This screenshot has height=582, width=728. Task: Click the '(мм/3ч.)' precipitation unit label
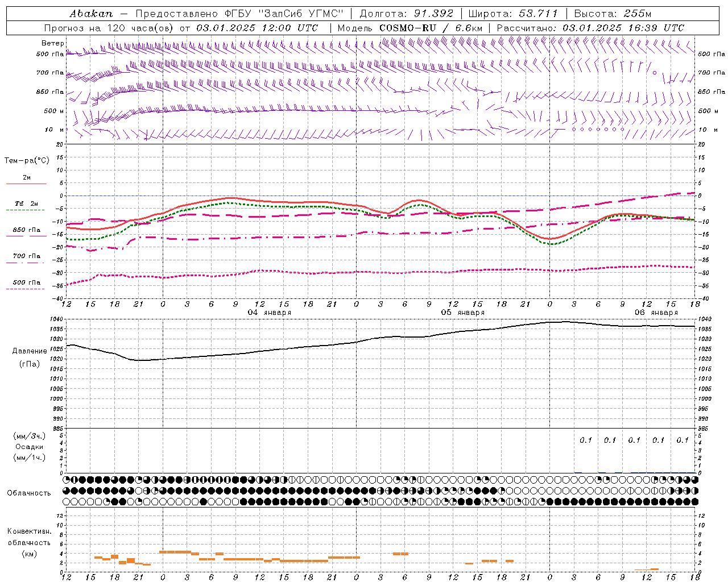pyautogui.click(x=30, y=436)
